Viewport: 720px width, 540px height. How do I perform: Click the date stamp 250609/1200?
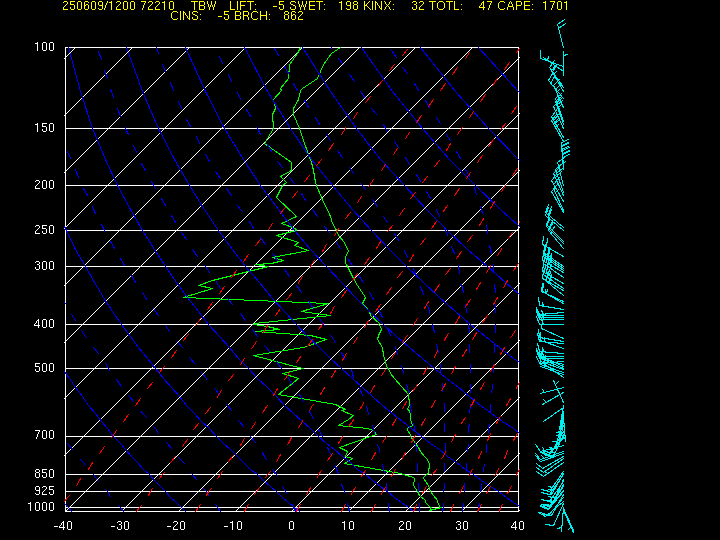coord(99,6)
